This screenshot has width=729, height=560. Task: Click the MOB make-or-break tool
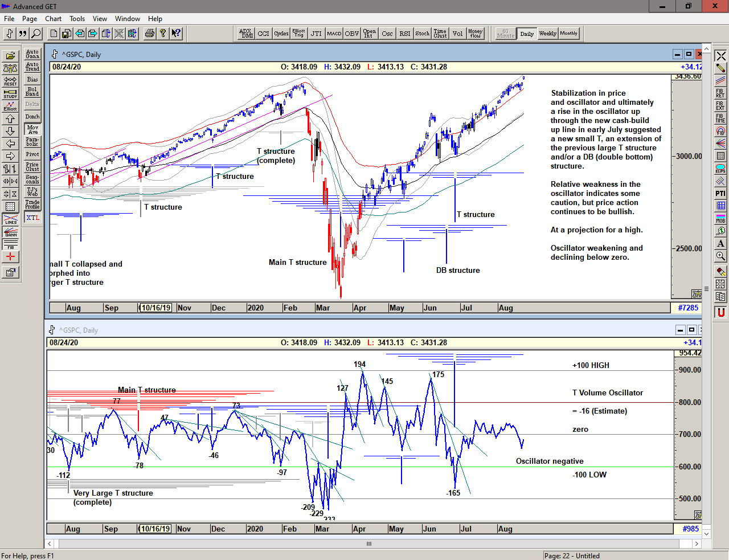[720, 219]
